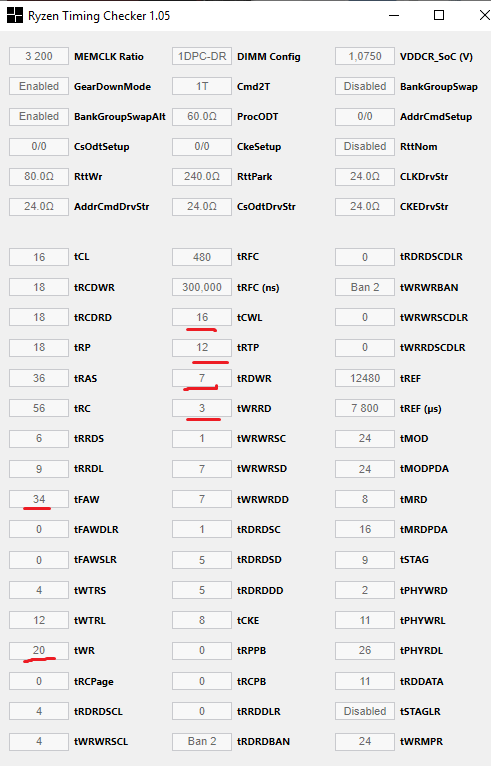491x766 pixels.
Task: Minimize the Ryzen Timing Checker window
Action: [394, 16]
